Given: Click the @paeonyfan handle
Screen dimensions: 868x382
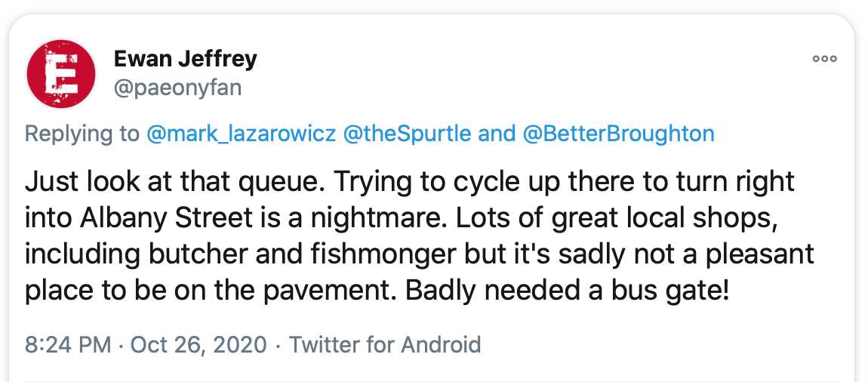Looking at the screenshot, I should click(177, 88).
